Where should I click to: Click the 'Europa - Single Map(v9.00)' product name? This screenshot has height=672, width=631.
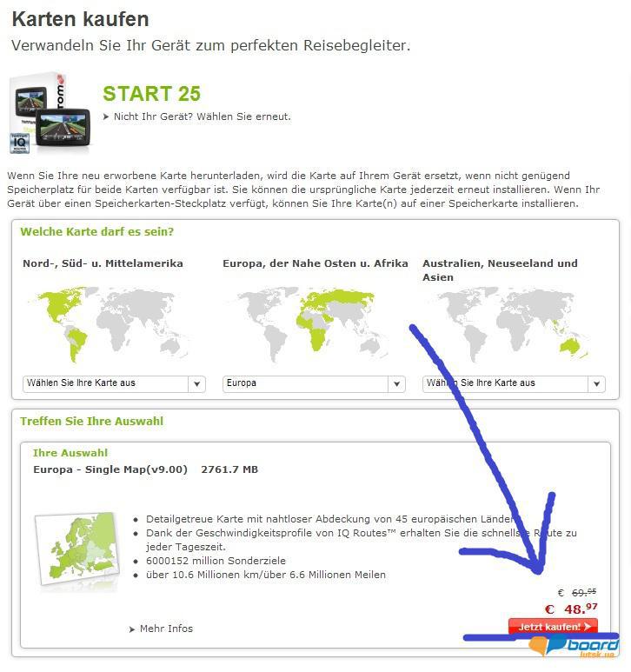tap(110, 469)
